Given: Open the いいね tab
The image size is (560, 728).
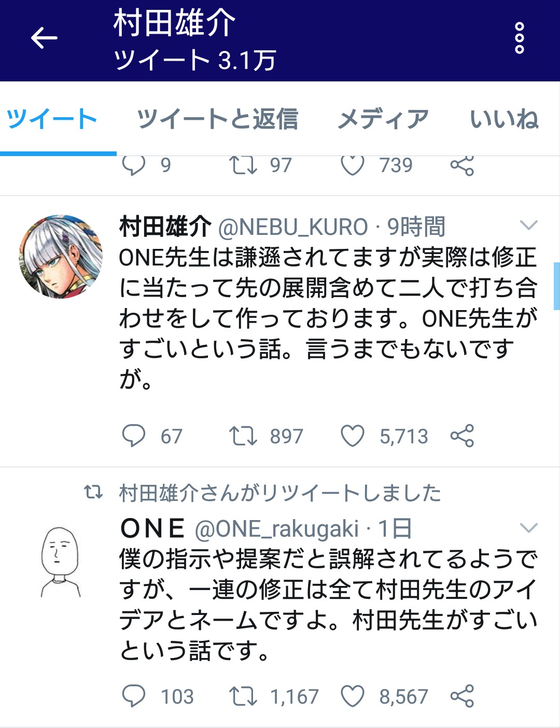Looking at the screenshot, I should pyautogui.click(x=504, y=119).
